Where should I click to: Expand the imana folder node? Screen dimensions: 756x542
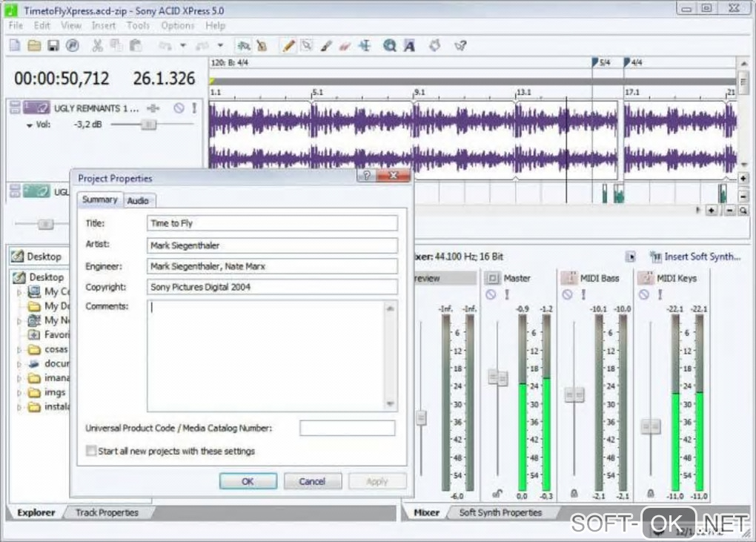pyautogui.click(x=19, y=379)
